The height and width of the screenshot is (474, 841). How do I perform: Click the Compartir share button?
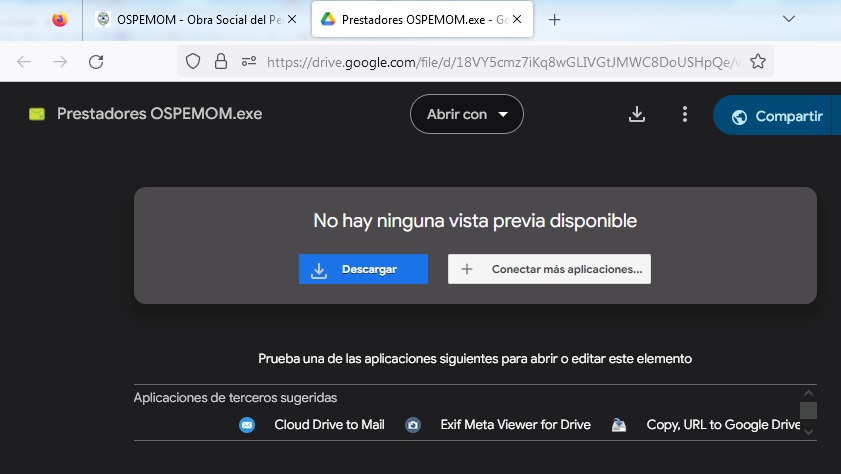(777, 116)
